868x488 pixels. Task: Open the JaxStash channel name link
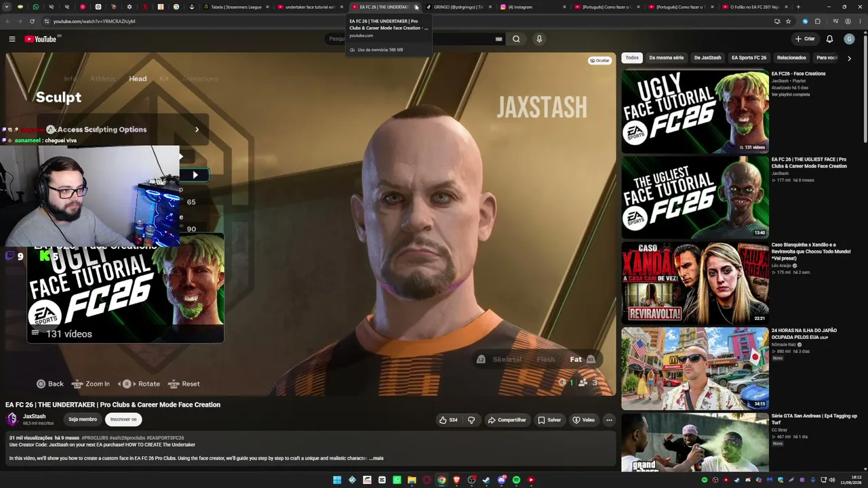[x=35, y=416]
